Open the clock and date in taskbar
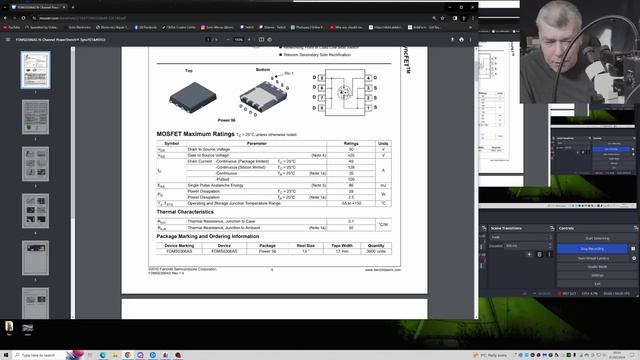 pyautogui.click(x=617, y=355)
